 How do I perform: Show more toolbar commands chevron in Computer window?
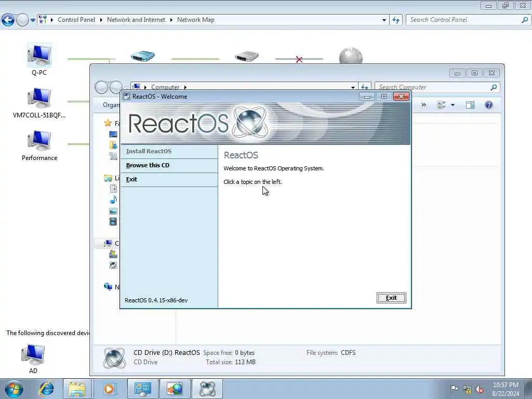point(423,105)
